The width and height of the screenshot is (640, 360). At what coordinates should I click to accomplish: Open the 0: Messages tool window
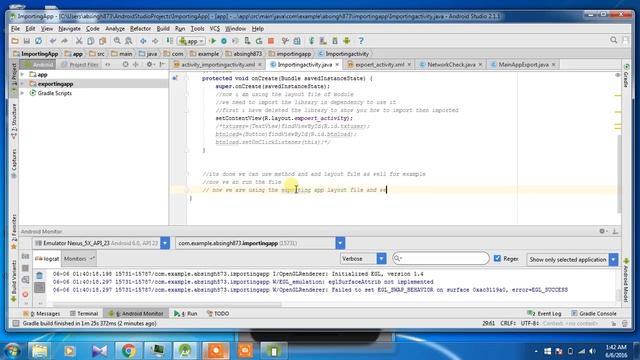tap(42, 313)
